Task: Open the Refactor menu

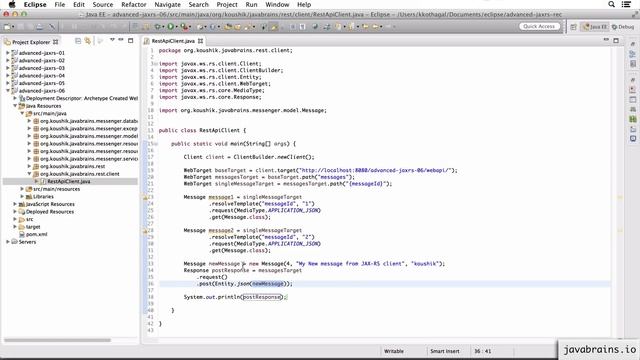Action: tap(133, 4)
